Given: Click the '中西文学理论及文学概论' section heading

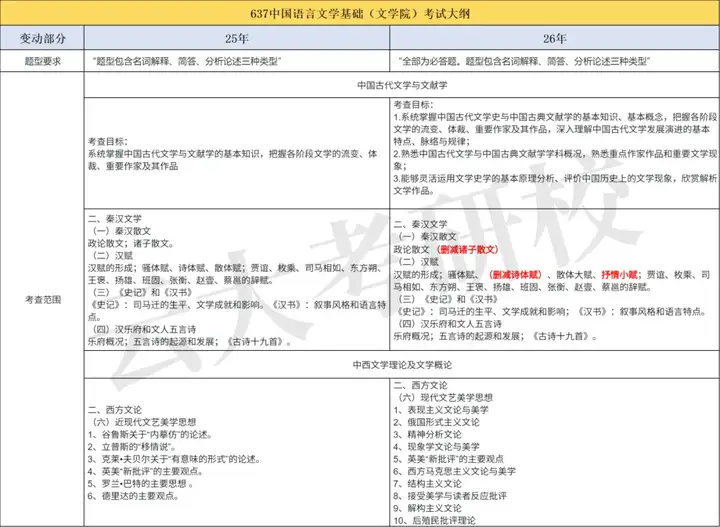Looking at the screenshot, I should 402,364.
